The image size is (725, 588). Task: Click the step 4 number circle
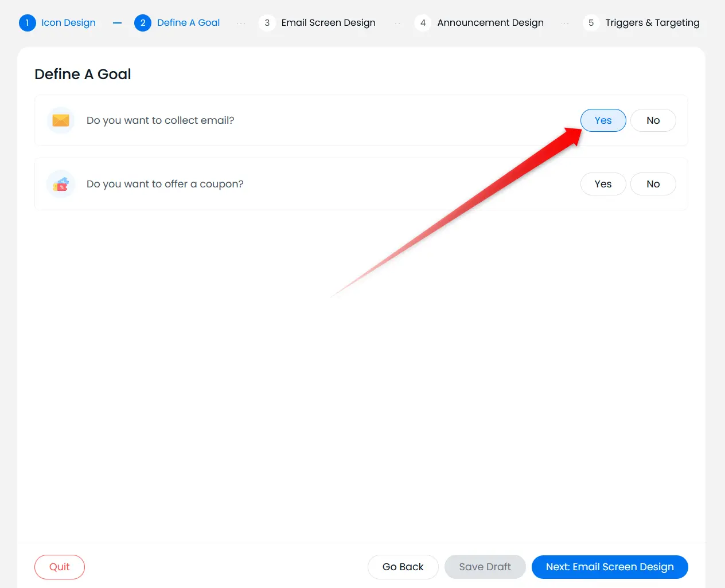[423, 23]
